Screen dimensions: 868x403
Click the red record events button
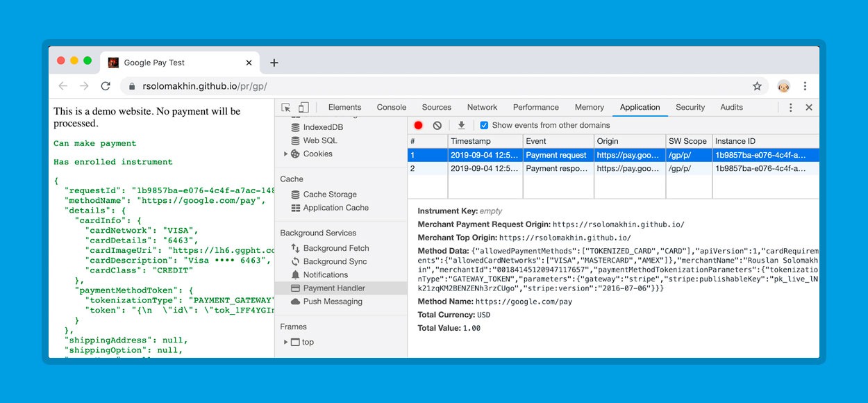418,126
